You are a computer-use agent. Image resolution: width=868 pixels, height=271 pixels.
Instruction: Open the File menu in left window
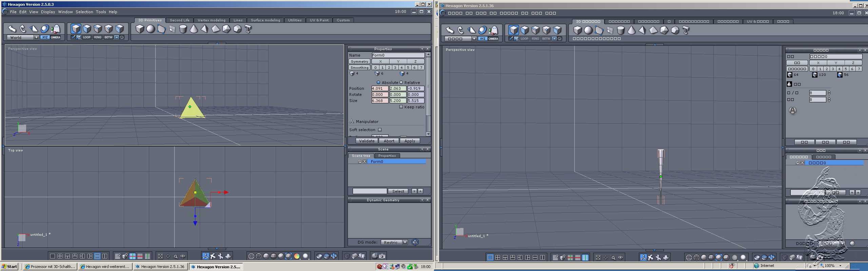coord(13,12)
